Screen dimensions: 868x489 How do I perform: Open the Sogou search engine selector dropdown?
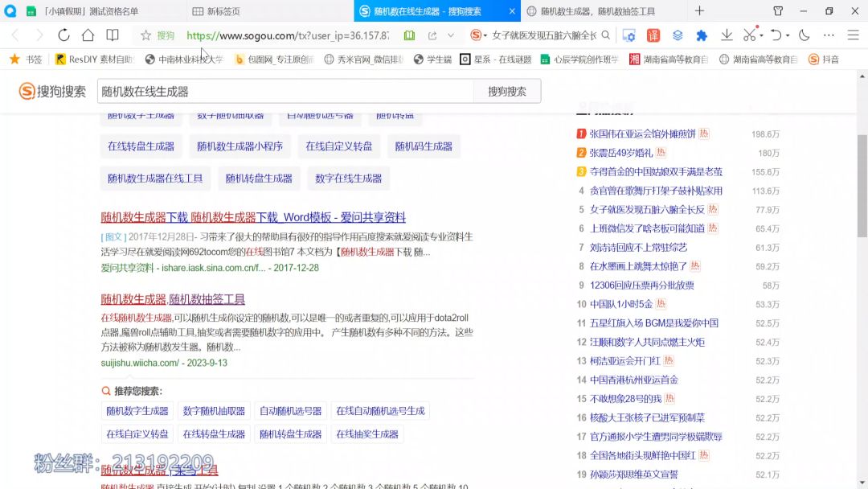(x=479, y=35)
